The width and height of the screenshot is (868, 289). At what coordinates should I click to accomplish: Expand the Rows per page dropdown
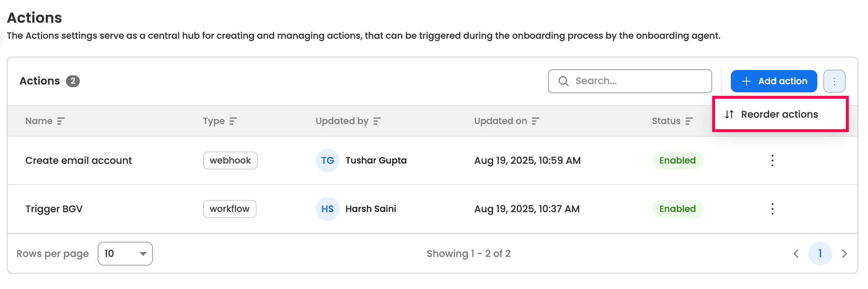(x=125, y=254)
